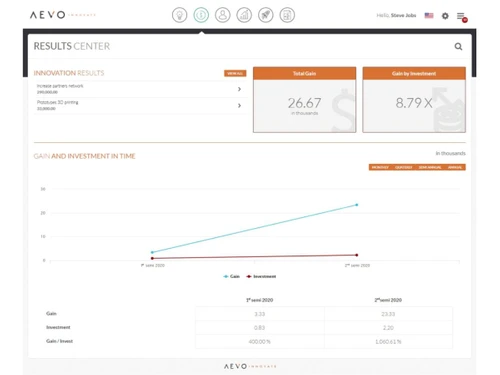500x375 pixels.
Task: Click the '400.00 %' Gain/Invest cell
Action: click(260, 342)
